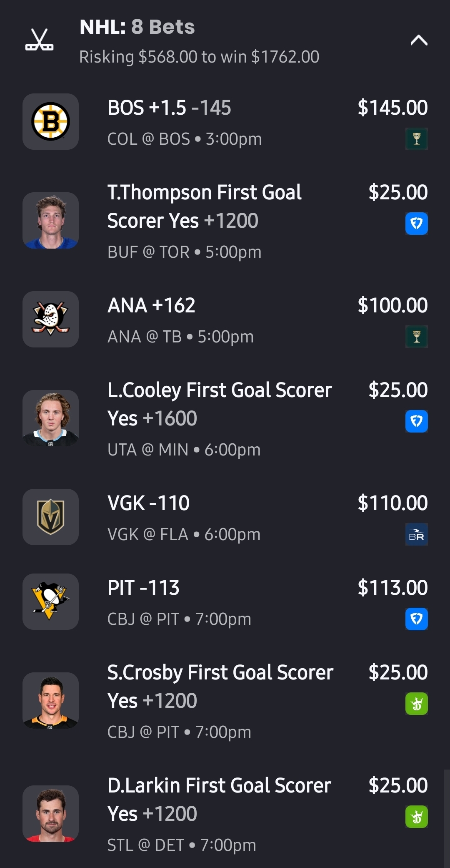Open D.Larkin player headshot
The height and width of the screenshot is (868, 450).
pos(50,813)
